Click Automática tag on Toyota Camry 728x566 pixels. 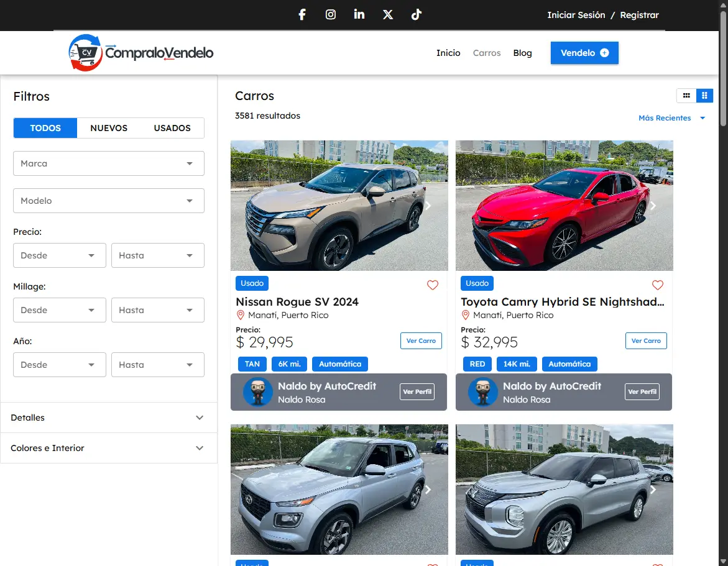click(569, 364)
